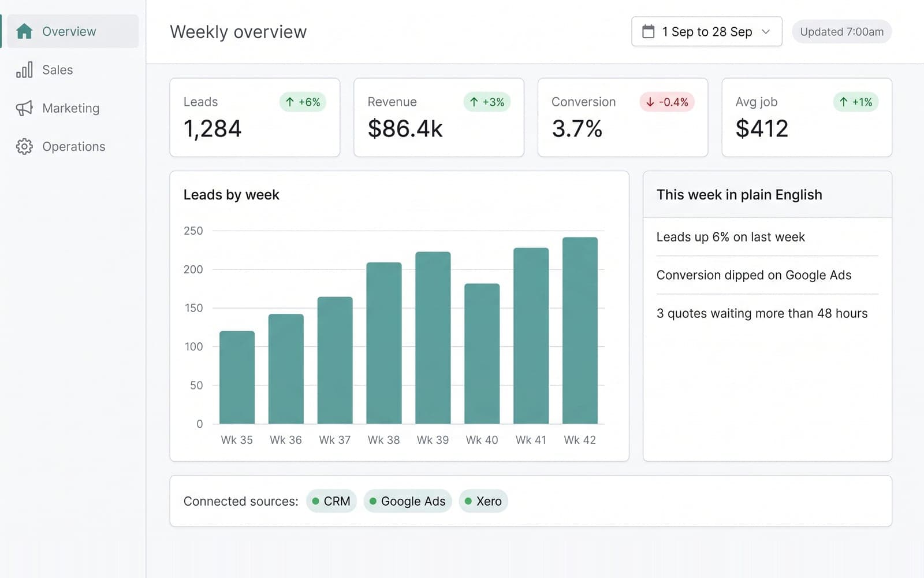Click the Leads 1,284 value
The image size is (924, 578).
tap(213, 128)
